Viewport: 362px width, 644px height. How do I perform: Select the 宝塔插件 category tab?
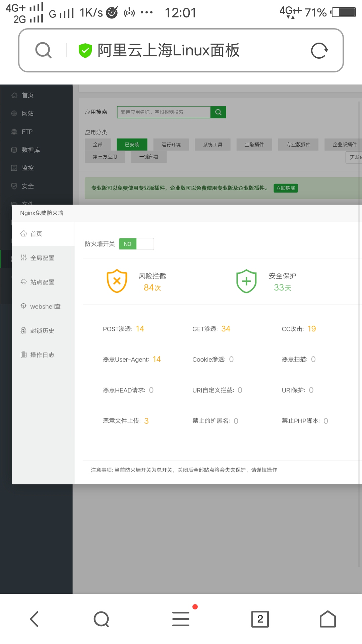(x=254, y=145)
